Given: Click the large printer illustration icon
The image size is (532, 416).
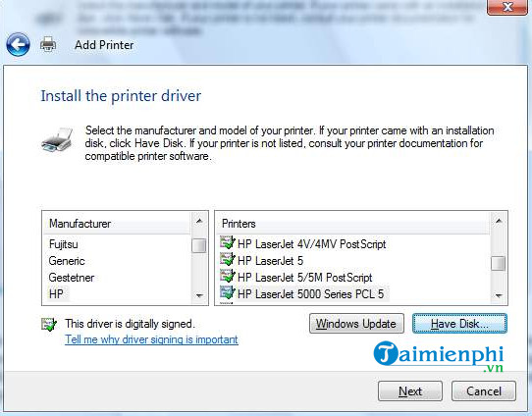Looking at the screenshot, I should 57,139.
